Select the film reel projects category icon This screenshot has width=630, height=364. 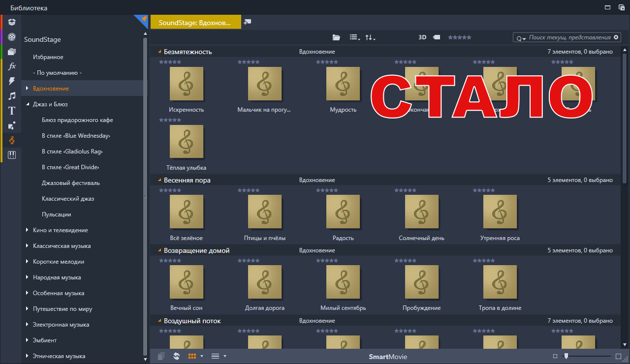[12, 37]
